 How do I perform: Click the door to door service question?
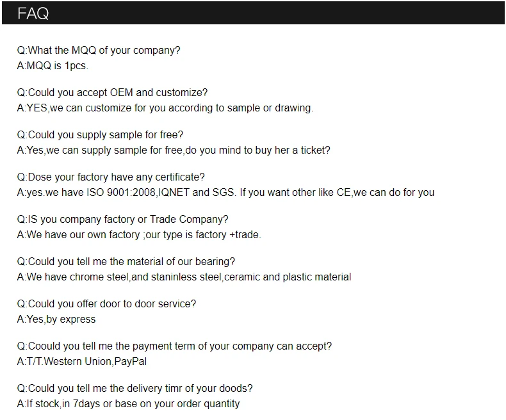pos(106,304)
